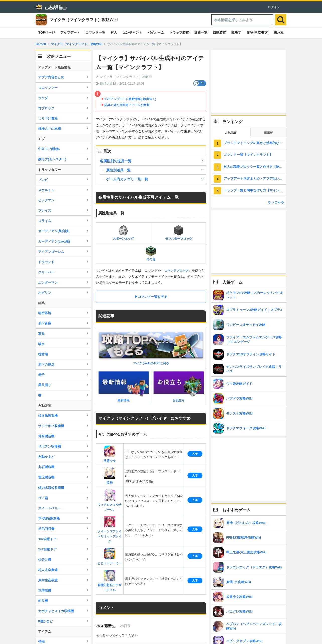This screenshot has height=644, width=322.
Task: Click the 放置少女 game icon in the recommendation table
Action: pos(110,451)
